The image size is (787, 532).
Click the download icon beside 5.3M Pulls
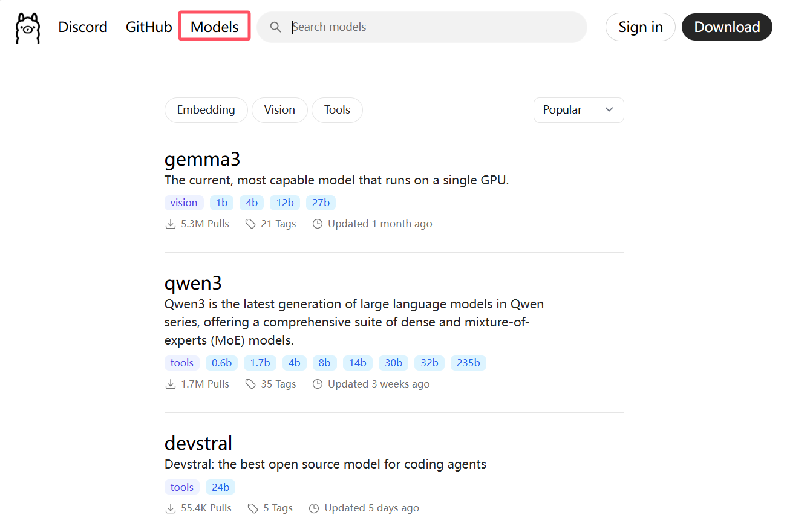171,224
